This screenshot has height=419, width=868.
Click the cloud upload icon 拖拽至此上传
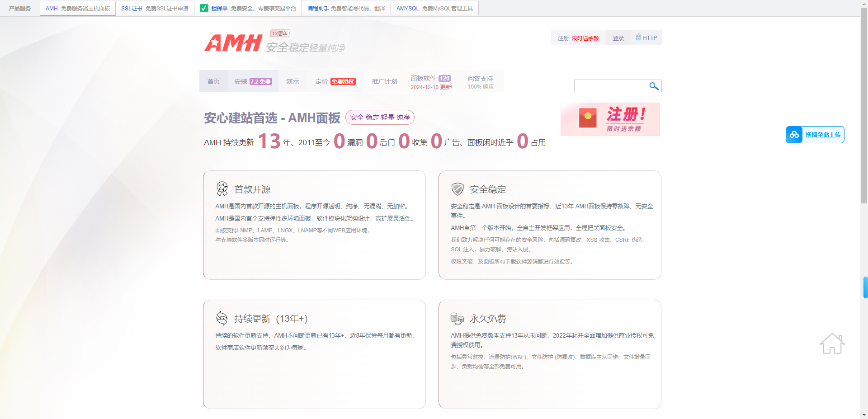pos(794,135)
